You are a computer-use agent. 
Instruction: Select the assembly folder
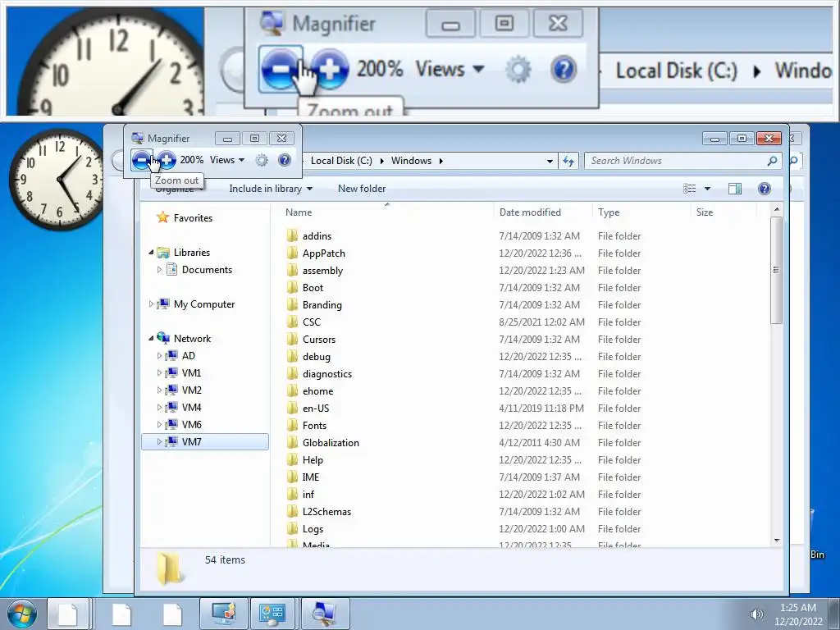point(322,271)
